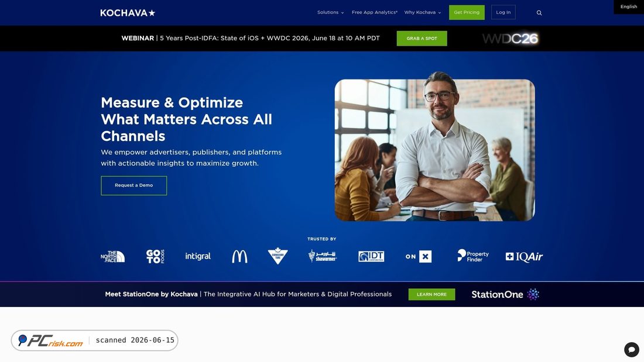This screenshot has width=644, height=362.
Task: Click Learn More in StationOne banner
Action: (x=431, y=294)
